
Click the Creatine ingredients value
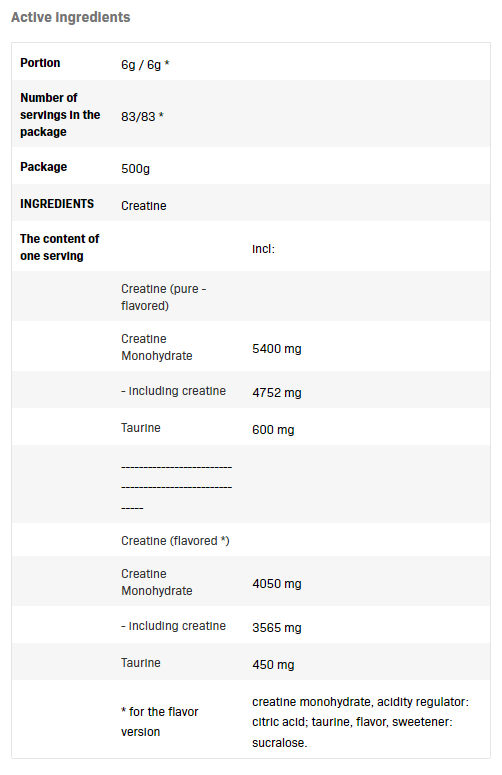coord(144,206)
